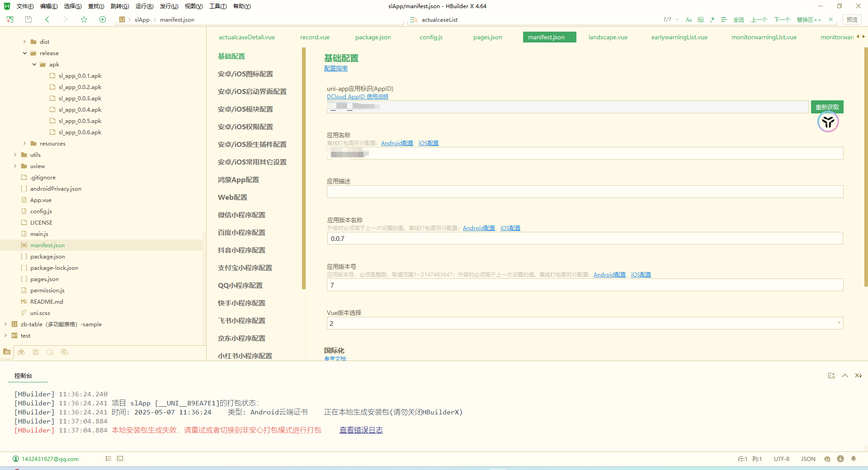Collapse the release folder
This screenshot has width=868, height=470.
pyautogui.click(x=25, y=53)
